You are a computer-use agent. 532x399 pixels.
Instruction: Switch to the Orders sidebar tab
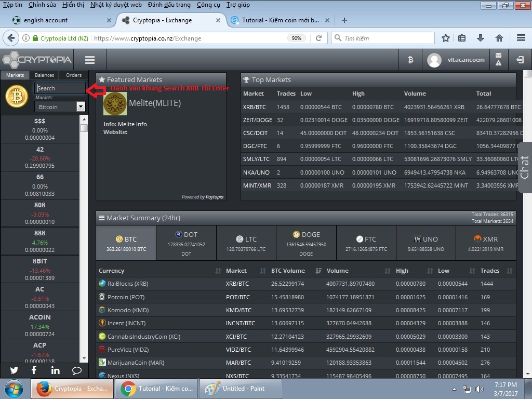coord(74,75)
